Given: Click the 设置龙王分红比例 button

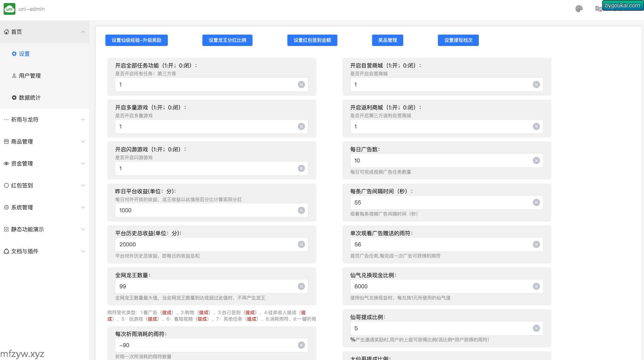Looking at the screenshot, I should (x=227, y=40).
